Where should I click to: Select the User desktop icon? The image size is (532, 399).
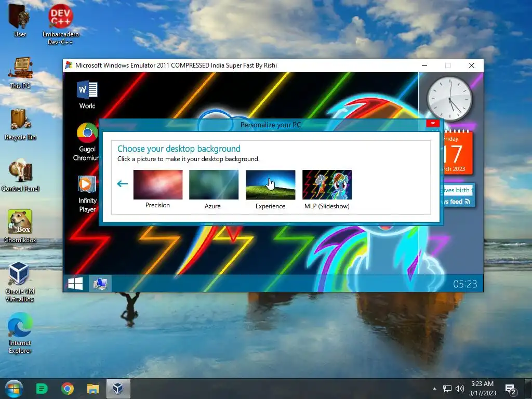point(20,20)
